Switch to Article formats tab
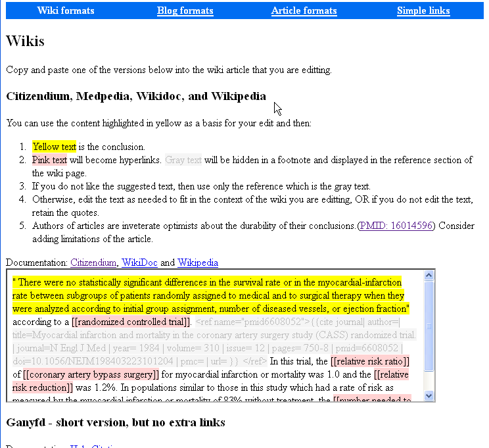Screen dimensions: 489x448 click(x=304, y=11)
